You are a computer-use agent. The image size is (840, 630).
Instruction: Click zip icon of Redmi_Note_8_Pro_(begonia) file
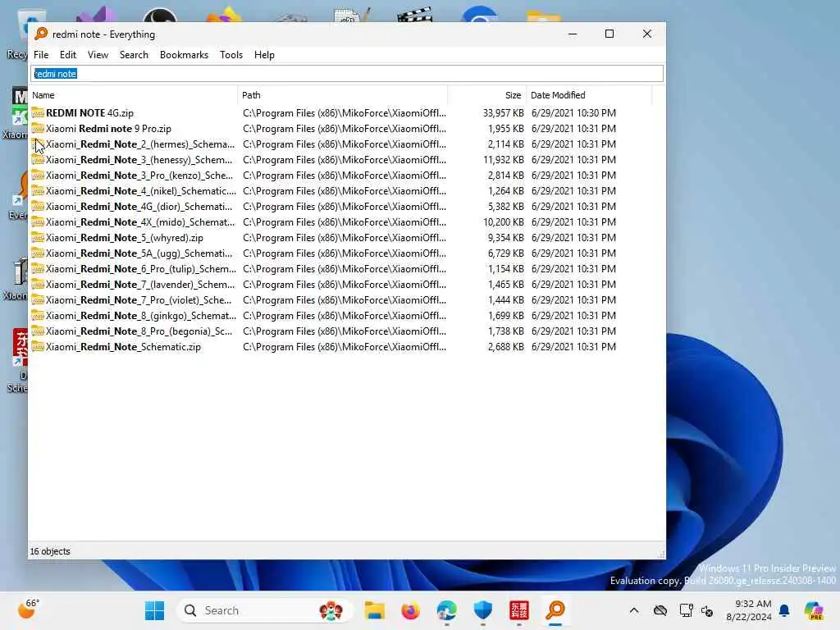tap(38, 331)
